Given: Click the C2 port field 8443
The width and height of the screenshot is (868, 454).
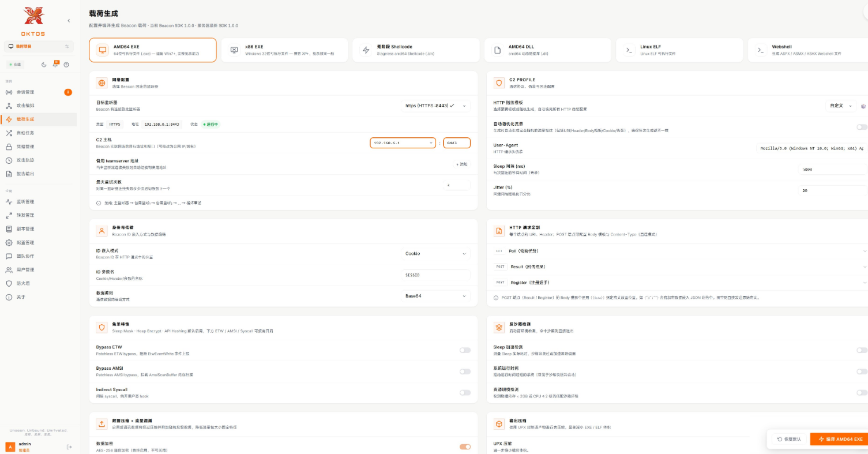Looking at the screenshot, I should [x=457, y=142].
